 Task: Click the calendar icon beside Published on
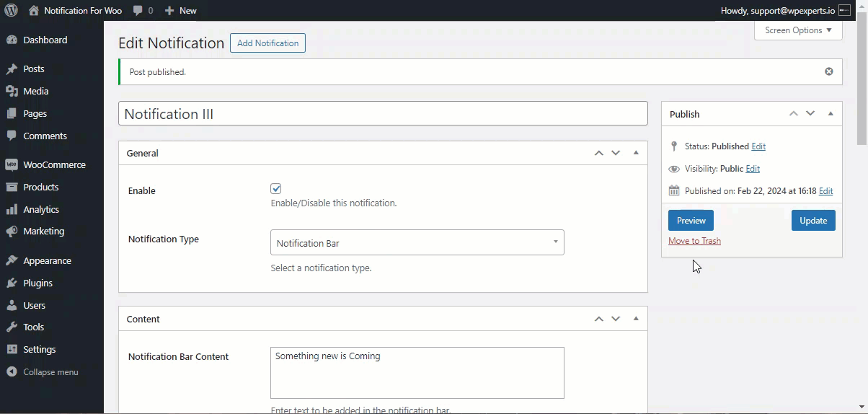tap(674, 190)
